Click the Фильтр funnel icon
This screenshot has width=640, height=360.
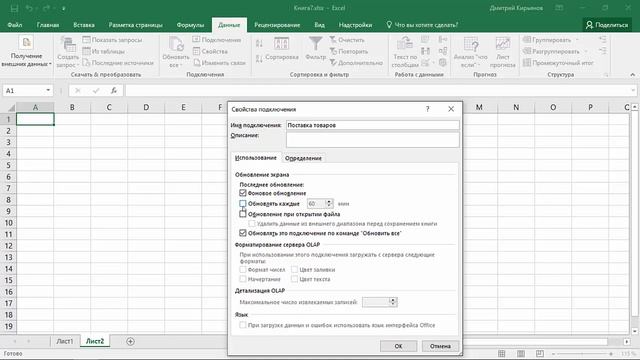click(x=316, y=44)
